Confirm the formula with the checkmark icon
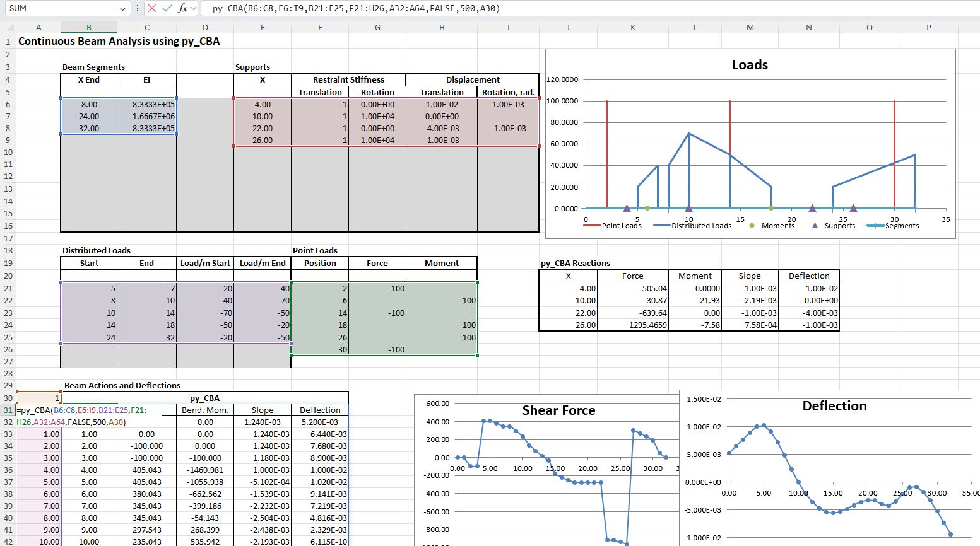The width and height of the screenshot is (980, 546). [x=167, y=8]
